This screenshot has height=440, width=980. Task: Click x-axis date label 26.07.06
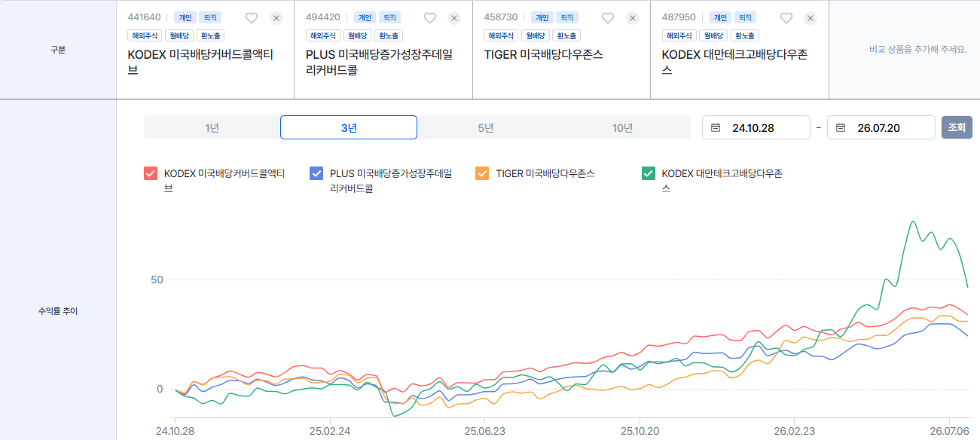949,432
